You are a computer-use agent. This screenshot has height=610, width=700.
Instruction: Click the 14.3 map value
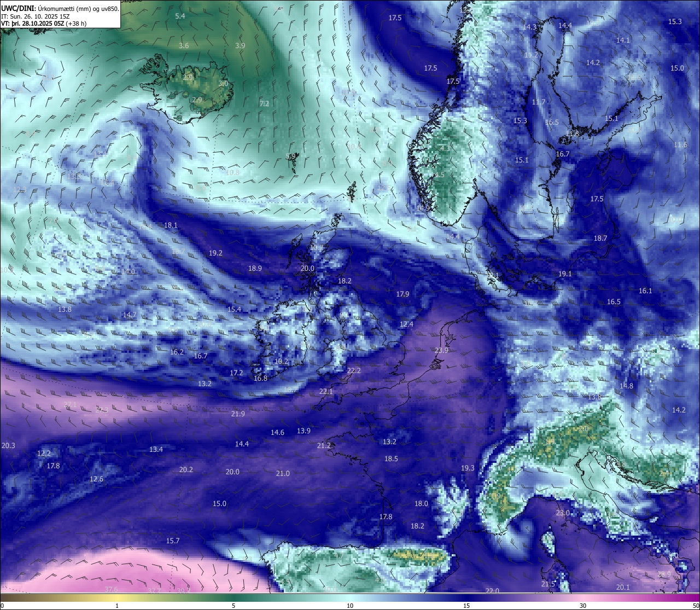[529, 27]
